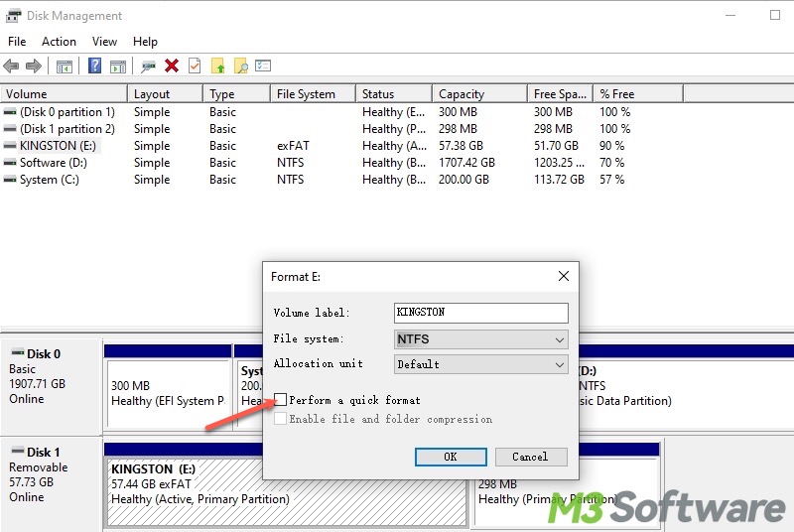Sort by the File System column header

click(x=313, y=94)
